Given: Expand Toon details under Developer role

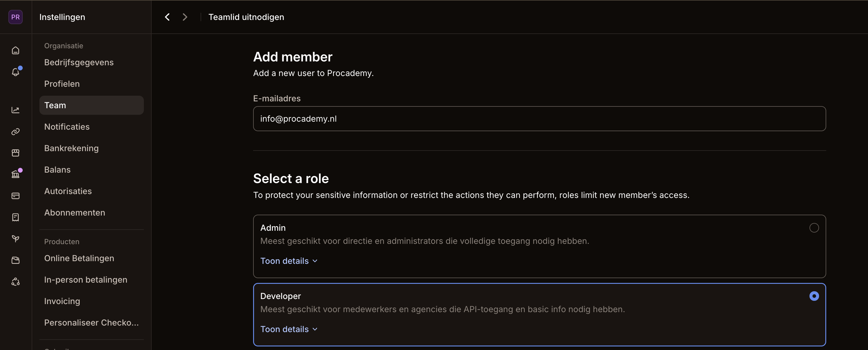Looking at the screenshot, I should [289, 329].
